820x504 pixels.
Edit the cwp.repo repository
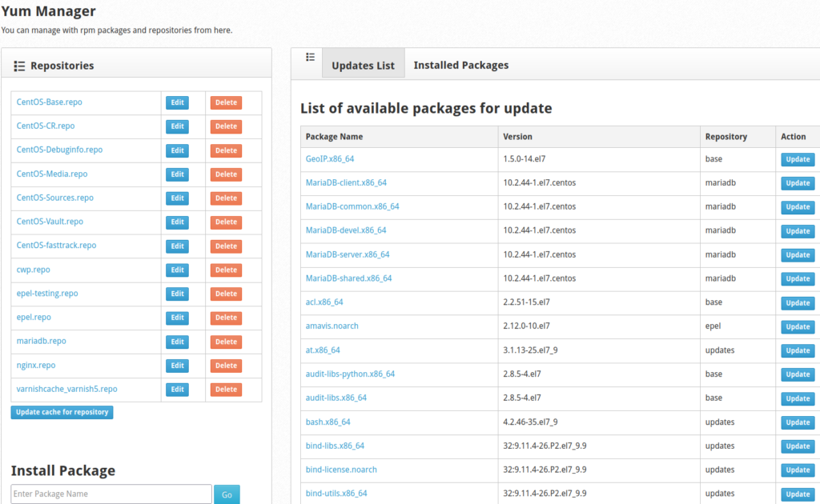coord(177,270)
